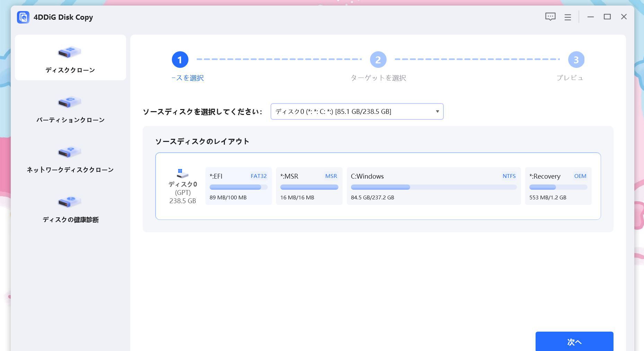644x351 pixels.
Task: Collapse the source disk layout panel
Action: pyautogui.click(x=202, y=141)
